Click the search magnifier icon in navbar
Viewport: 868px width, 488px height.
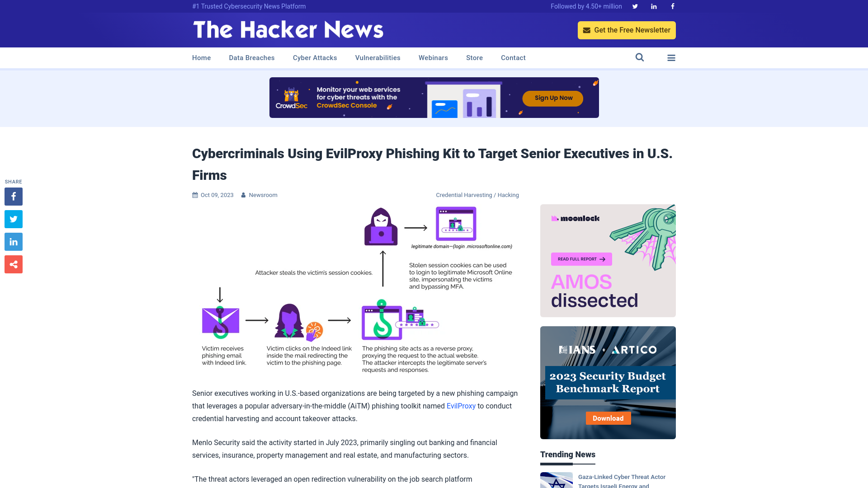point(640,57)
